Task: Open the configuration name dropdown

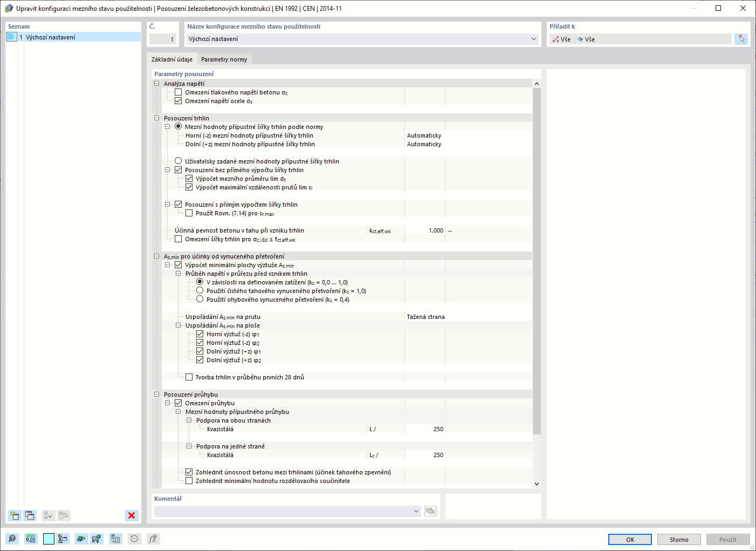Action: coord(534,39)
